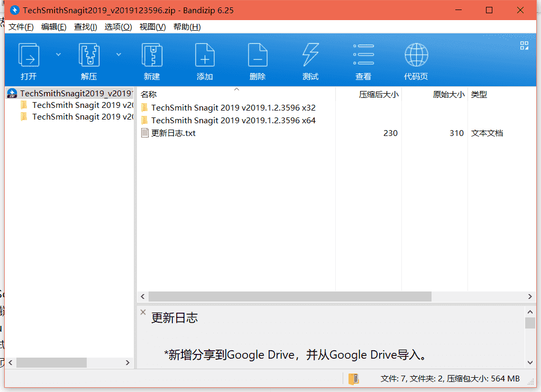Click the preview pane scroll down arrow
Viewport: 541px width, 392px height.
530,362
